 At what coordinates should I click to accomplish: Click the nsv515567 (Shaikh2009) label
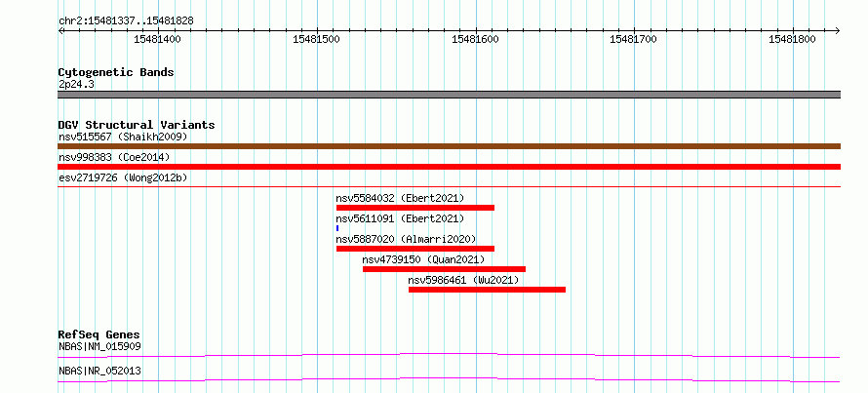(123, 137)
